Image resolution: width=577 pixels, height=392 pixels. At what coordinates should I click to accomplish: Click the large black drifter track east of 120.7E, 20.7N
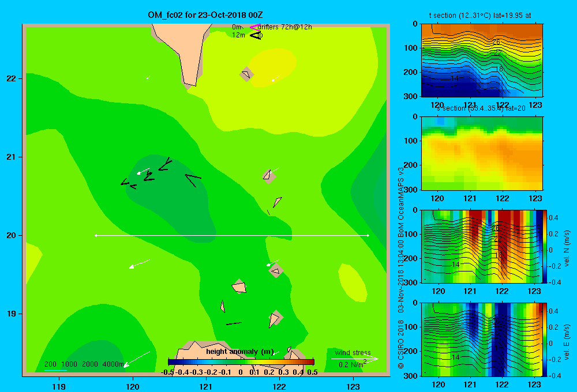coord(193,180)
